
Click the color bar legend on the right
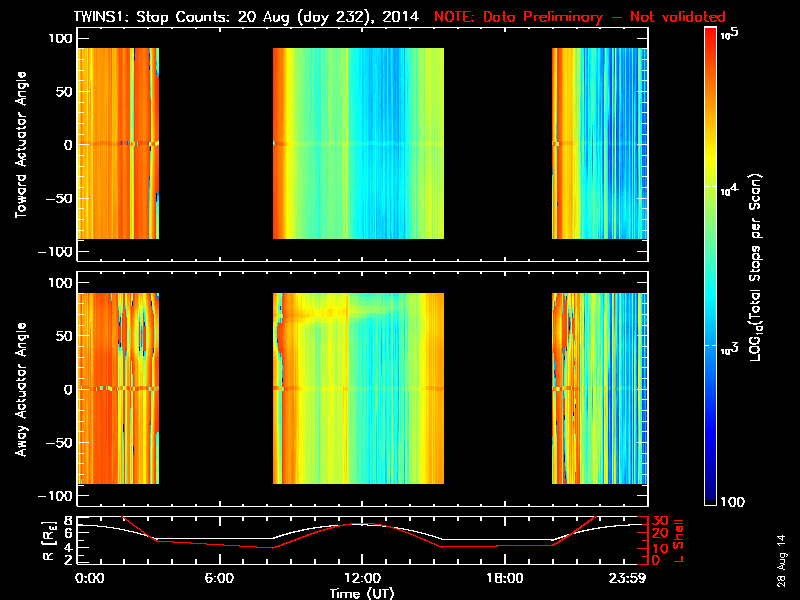711,268
